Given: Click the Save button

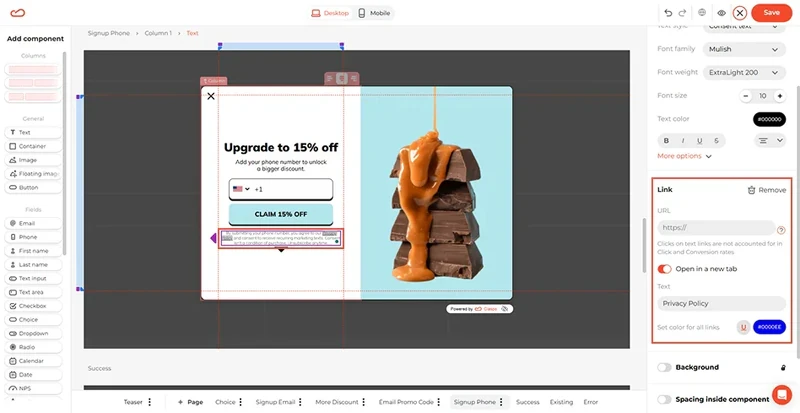Looking at the screenshot, I should tap(771, 13).
